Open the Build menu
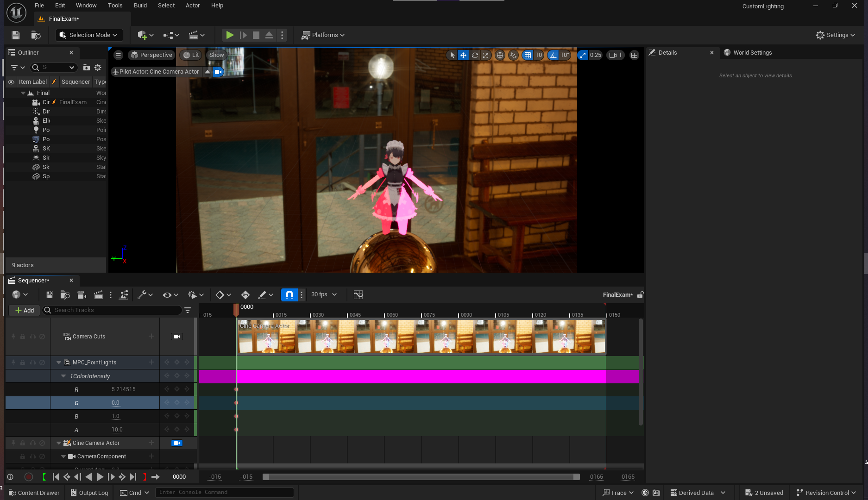Image resolution: width=868 pixels, height=500 pixels. pyautogui.click(x=140, y=6)
